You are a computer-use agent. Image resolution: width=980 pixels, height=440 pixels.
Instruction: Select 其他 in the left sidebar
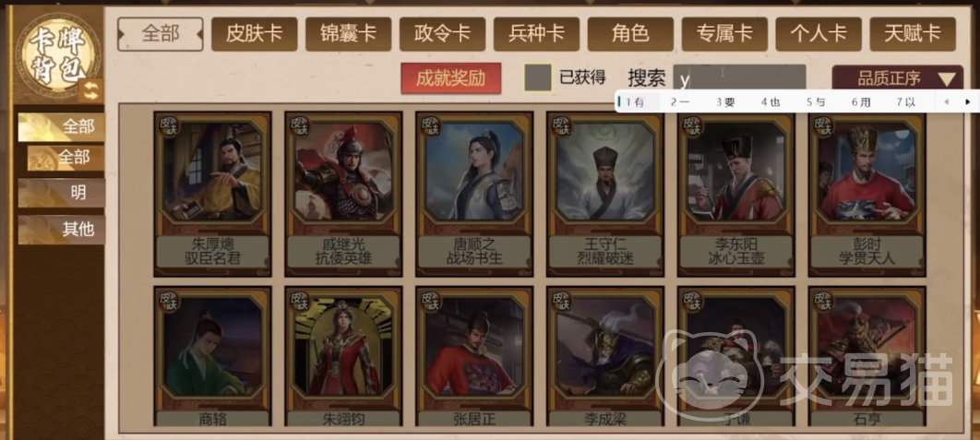coord(61,230)
